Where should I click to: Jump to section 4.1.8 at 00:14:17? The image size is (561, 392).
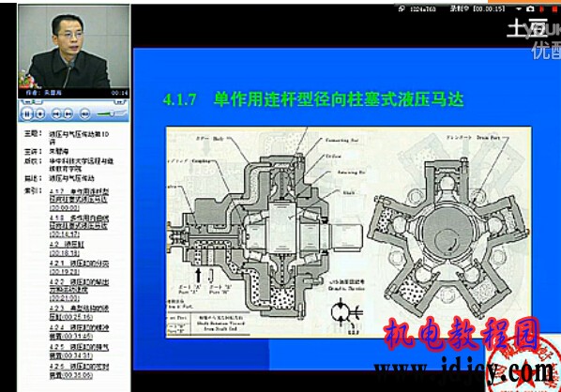pos(79,226)
